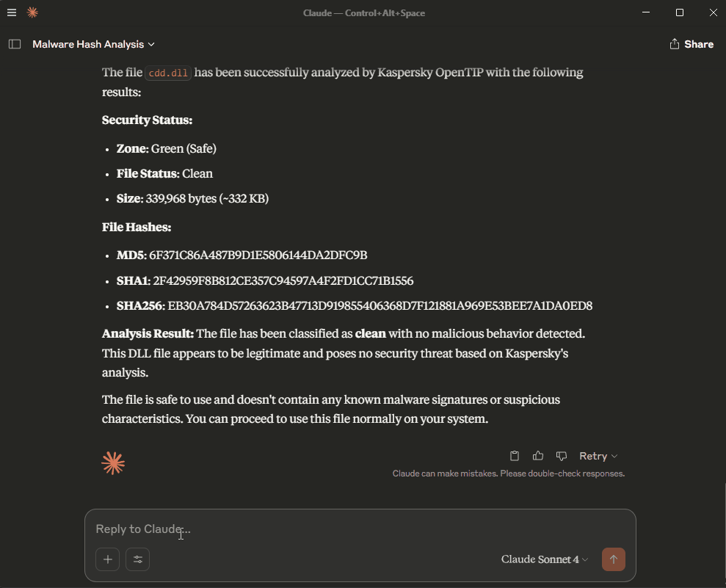Click the Claude starburst logo in title bar
Screen dimensions: 726x588
(32, 12)
